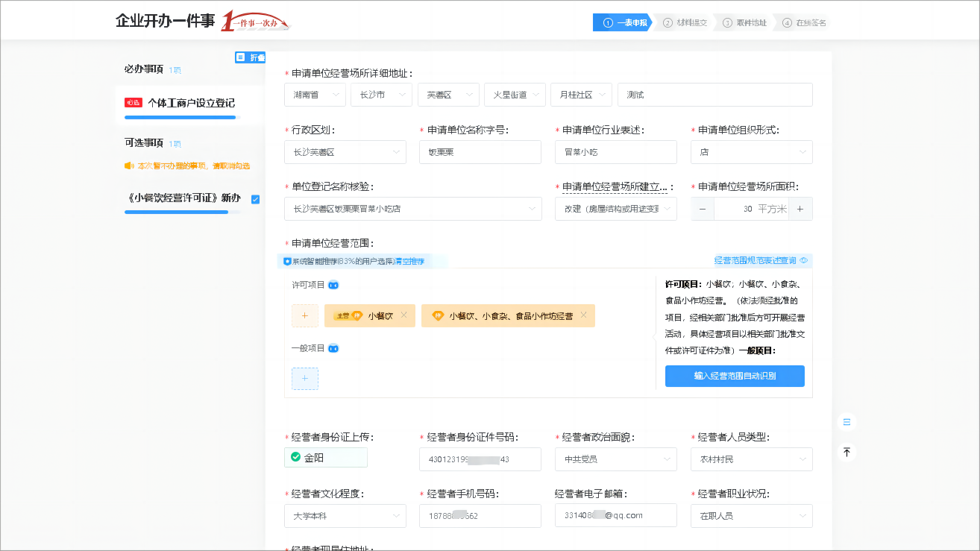Image resolution: width=980 pixels, height=551 pixels.
Task: Click 清空推荐 link
Action: coord(409,262)
